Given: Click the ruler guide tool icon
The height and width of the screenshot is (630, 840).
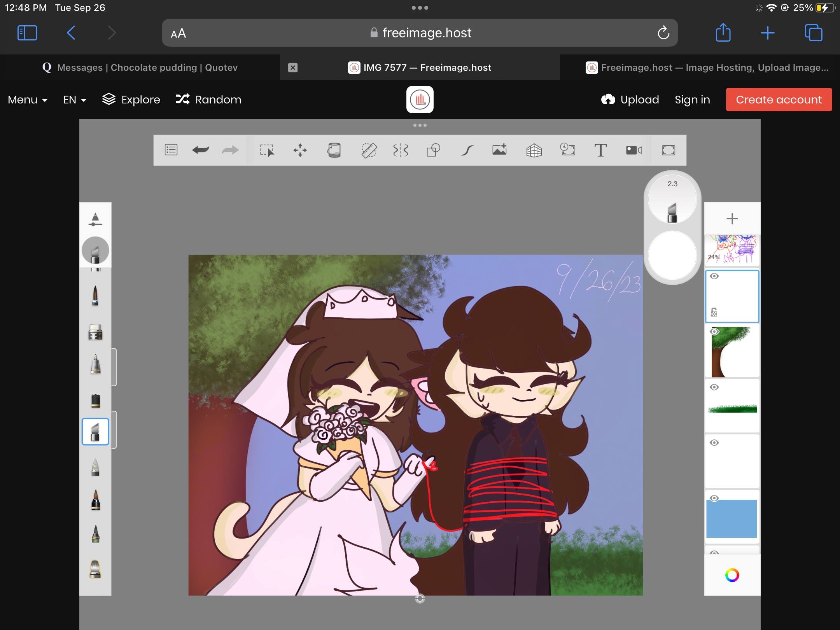Looking at the screenshot, I should coord(369,150).
